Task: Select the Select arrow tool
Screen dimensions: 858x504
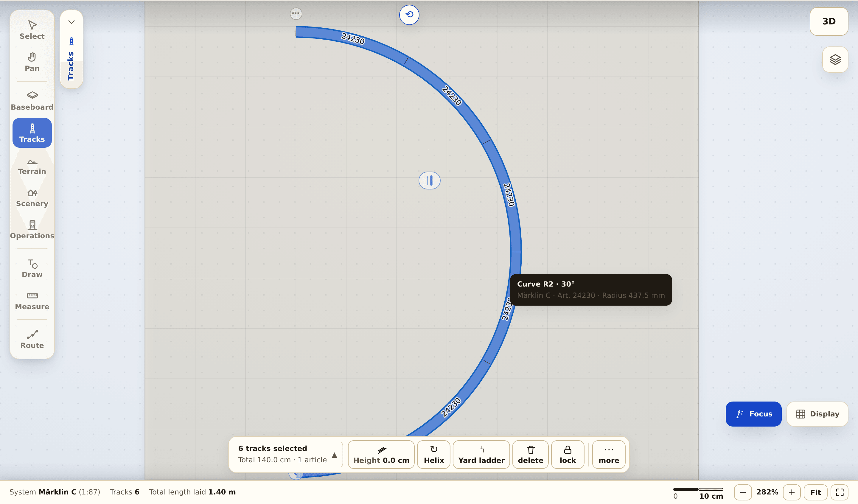Action: click(x=32, y=30)
